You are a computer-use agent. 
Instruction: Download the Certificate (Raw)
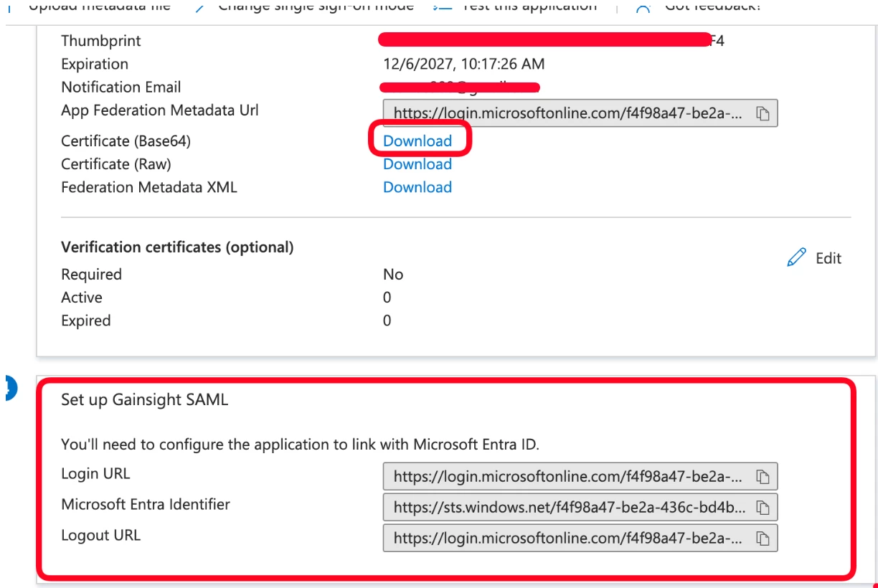(x=417, y=164)
